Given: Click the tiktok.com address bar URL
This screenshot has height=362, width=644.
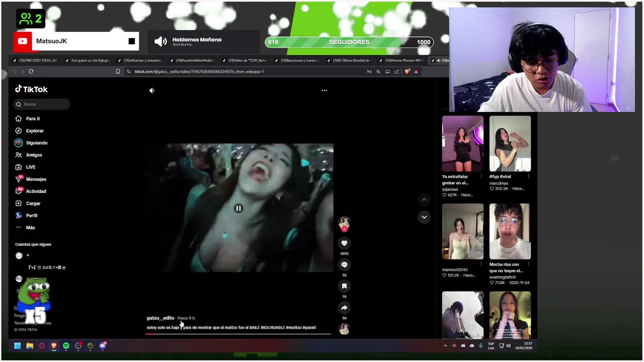Looking at the screenshot, I should (199, 71).
